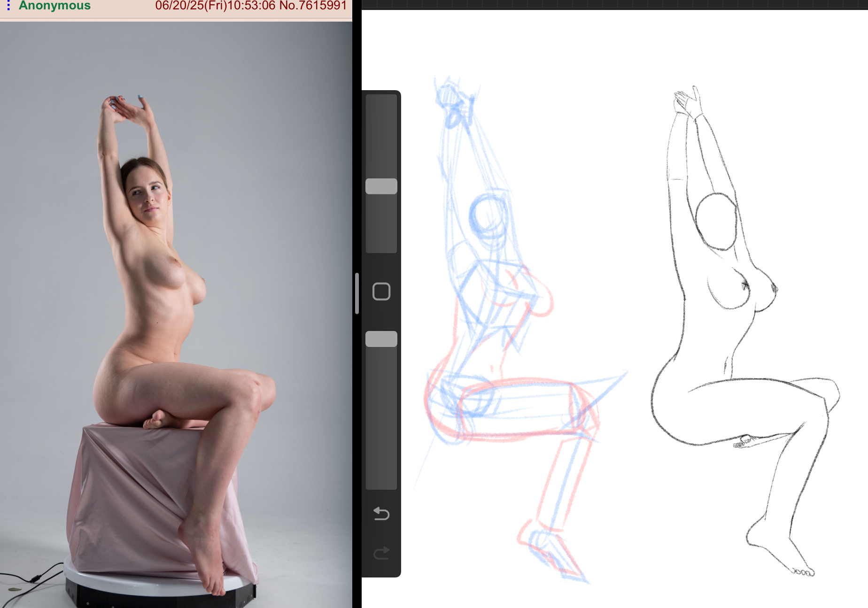The width and height of the screenshot is (868, 608).
Task: Click the Anonymous poster name
Action: (x=54, y=6)
